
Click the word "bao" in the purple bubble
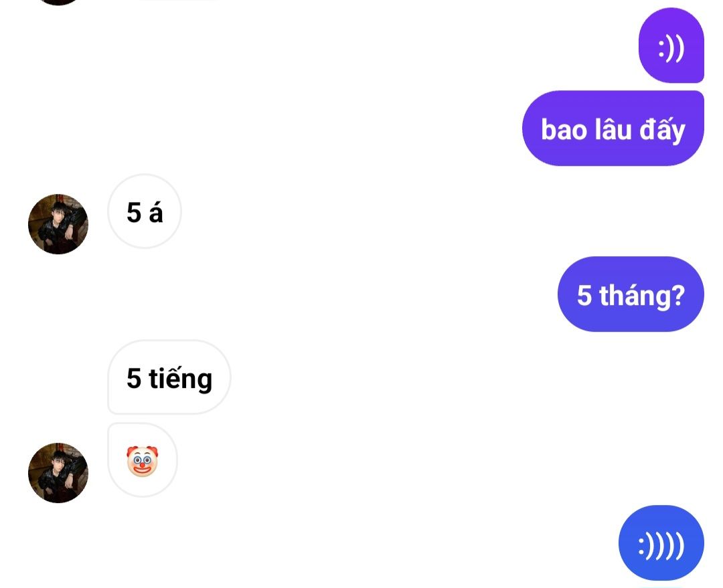click(564, 130)
